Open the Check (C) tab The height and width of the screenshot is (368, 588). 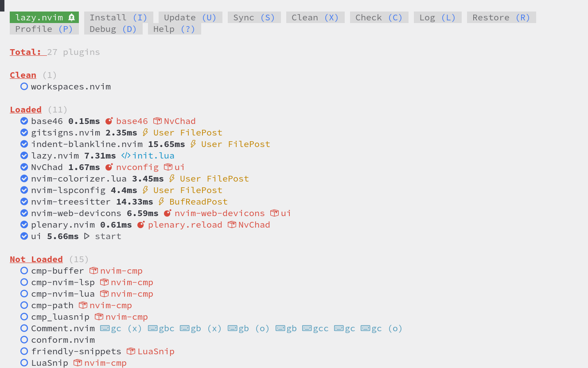point(379,17)
